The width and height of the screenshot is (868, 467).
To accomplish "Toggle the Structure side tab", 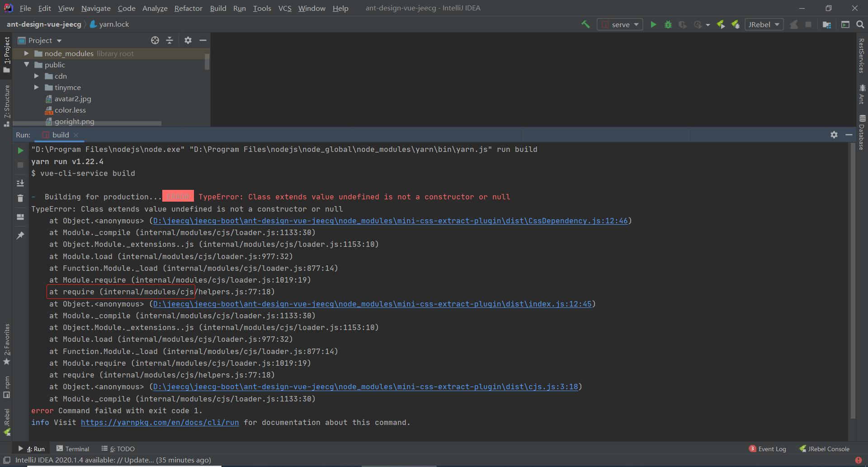I will 6,105.
